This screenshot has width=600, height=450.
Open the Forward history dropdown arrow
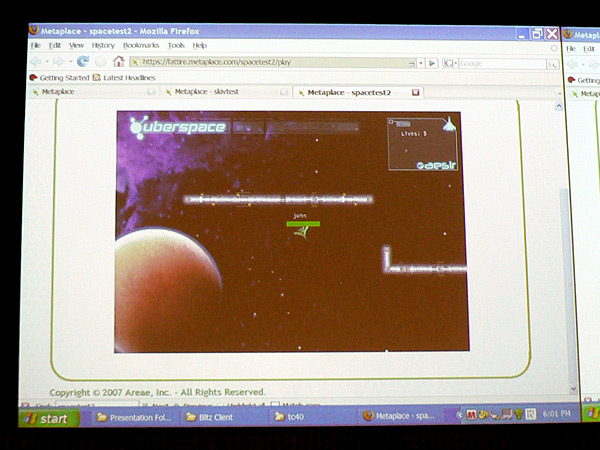tap(70, 62)
